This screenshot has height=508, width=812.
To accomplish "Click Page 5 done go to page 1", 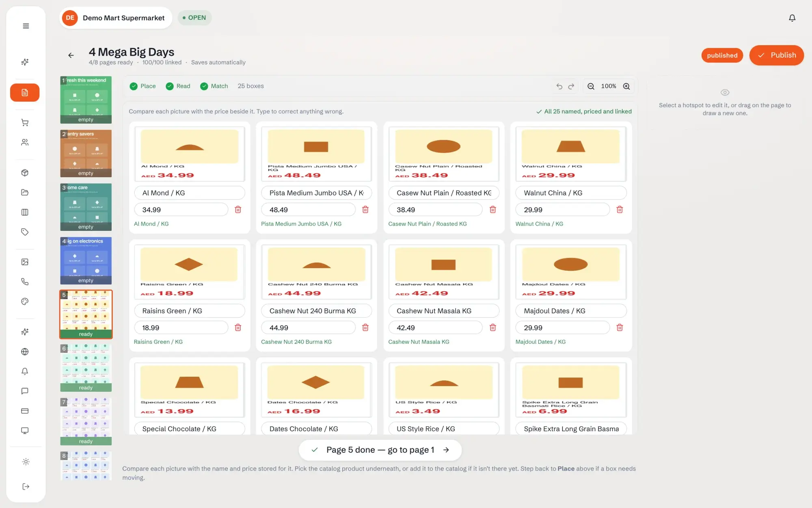I will 380,450.
